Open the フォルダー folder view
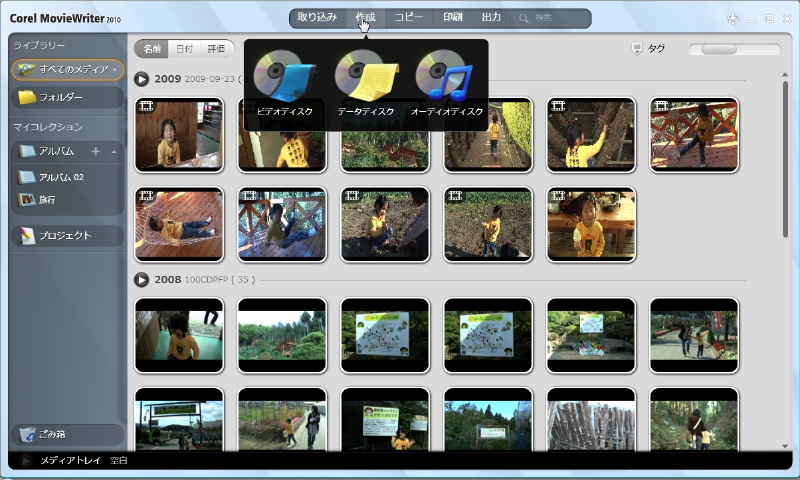800x480 pixels. pyautogui.click(x=67, y=98)
